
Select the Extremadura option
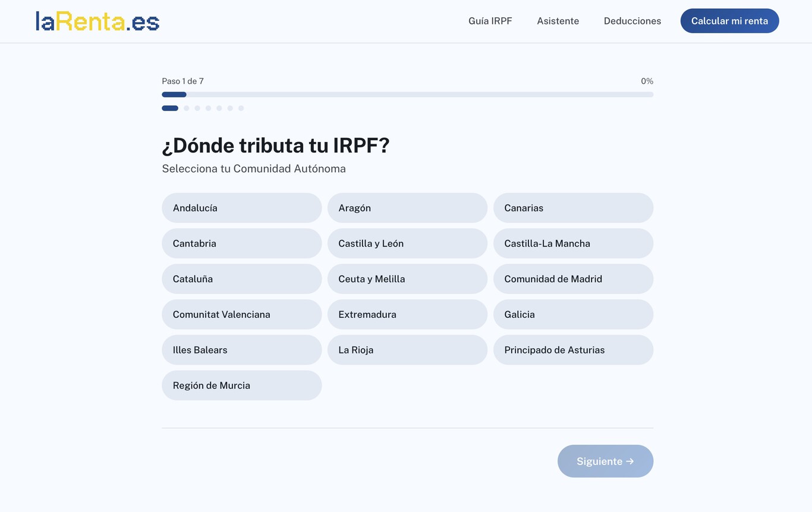tap(407, 314)
